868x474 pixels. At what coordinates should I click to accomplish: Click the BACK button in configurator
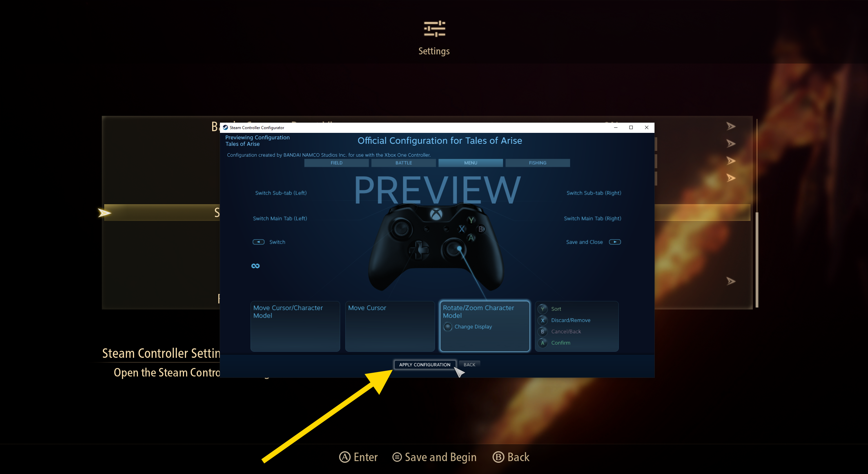(469, 364)
